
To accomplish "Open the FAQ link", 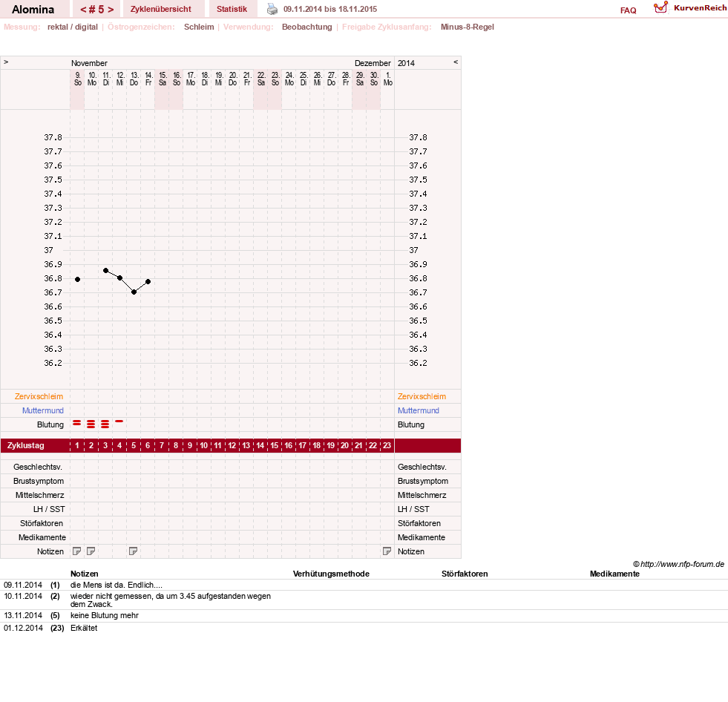I will pos(628,10).
